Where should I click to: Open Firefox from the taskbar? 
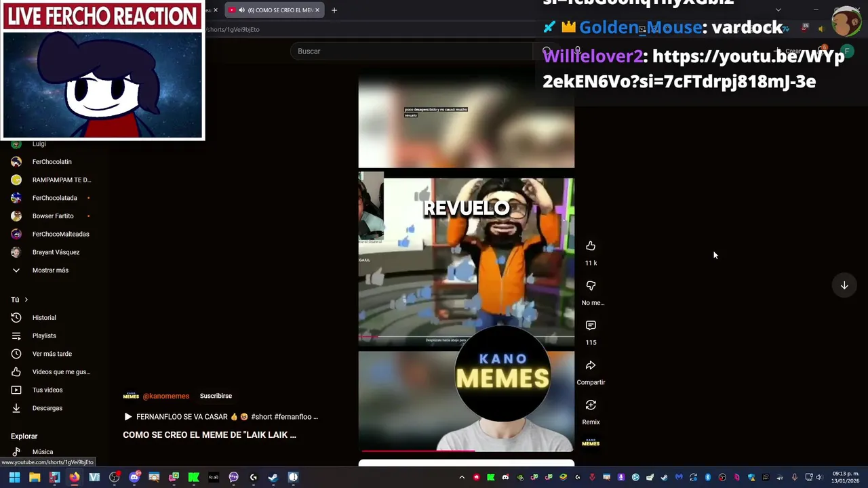[75, 477]
